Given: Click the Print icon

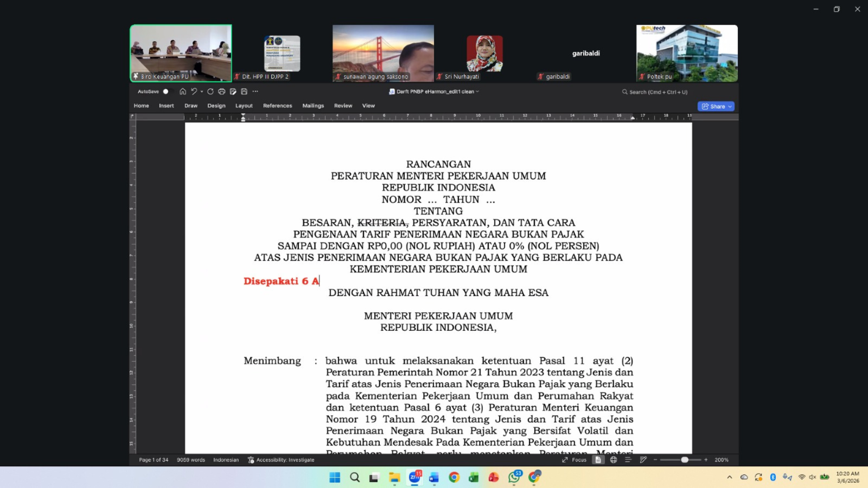Looking at the screenshot, I should click(x=222, y=92).
